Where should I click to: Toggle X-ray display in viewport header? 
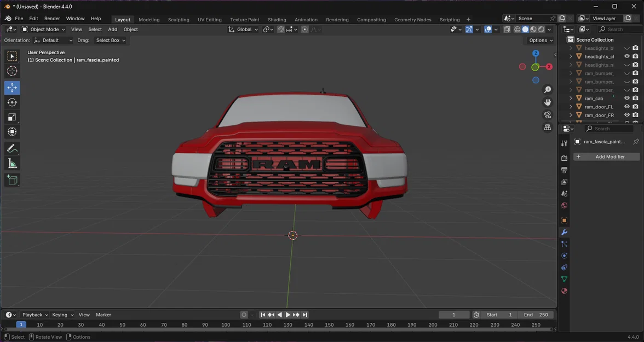point(507,30)
